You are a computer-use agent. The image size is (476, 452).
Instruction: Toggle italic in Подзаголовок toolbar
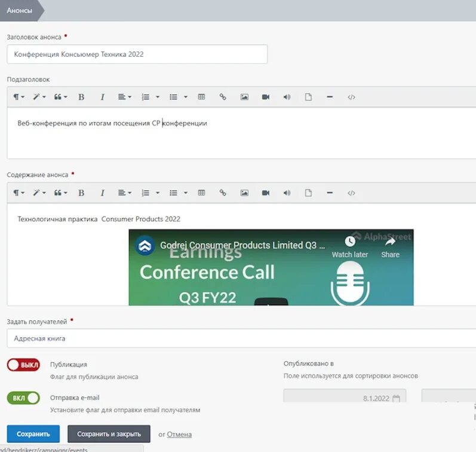(102, 97)
